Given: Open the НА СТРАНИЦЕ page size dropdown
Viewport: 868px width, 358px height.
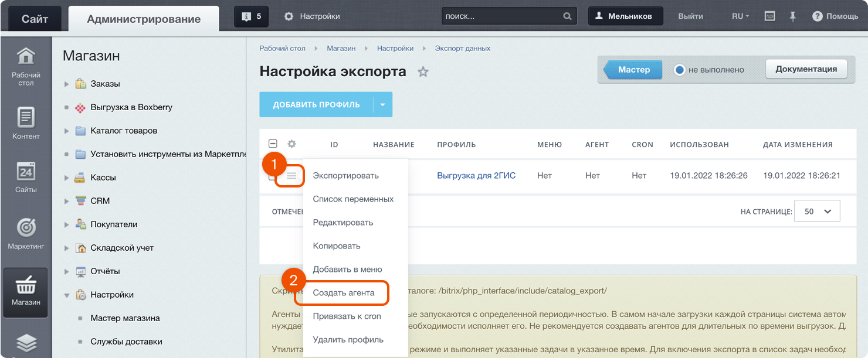Looking at the screenshot, I should pyautogui.click(x=816, y=210).
